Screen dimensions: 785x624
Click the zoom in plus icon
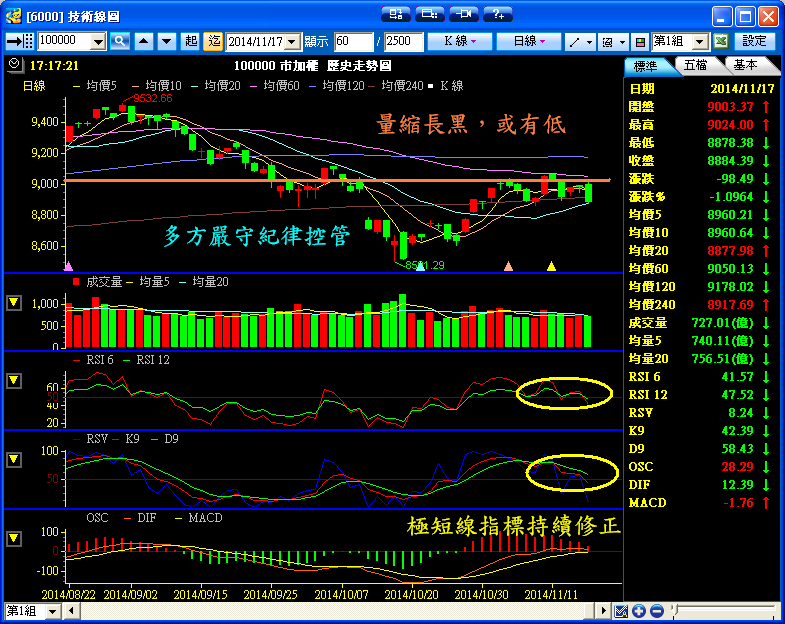[x=640, y=611]
